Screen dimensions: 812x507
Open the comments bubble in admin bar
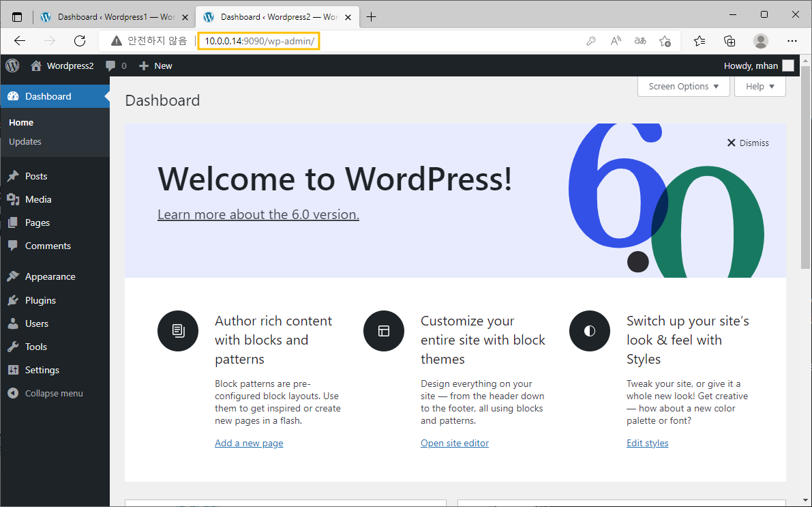pos(110,66)
